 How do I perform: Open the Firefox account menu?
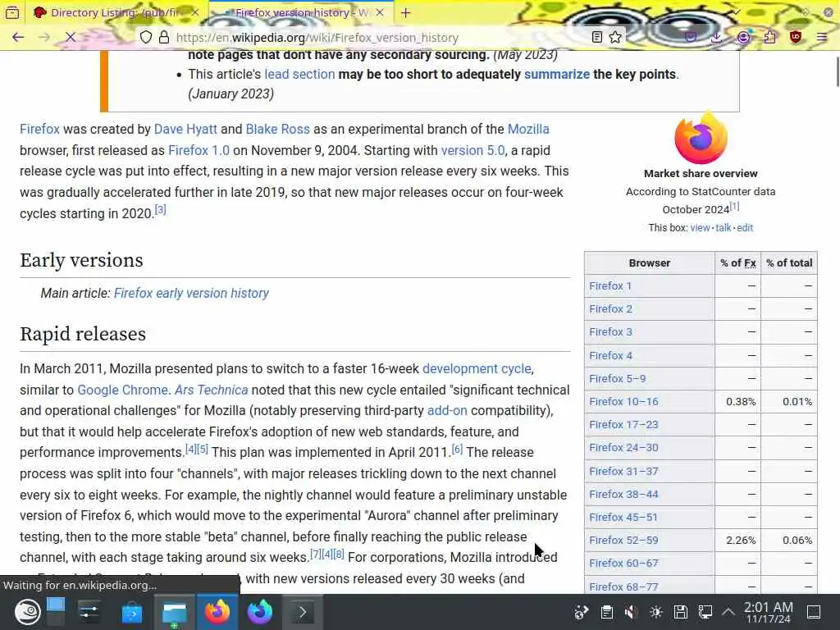(743, 37)
